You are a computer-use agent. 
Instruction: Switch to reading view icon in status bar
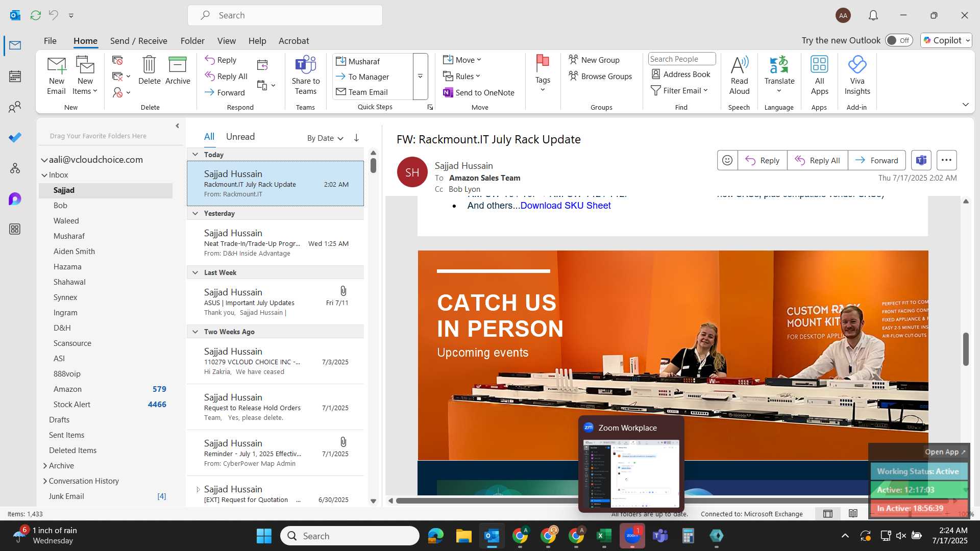click(853, 514)
